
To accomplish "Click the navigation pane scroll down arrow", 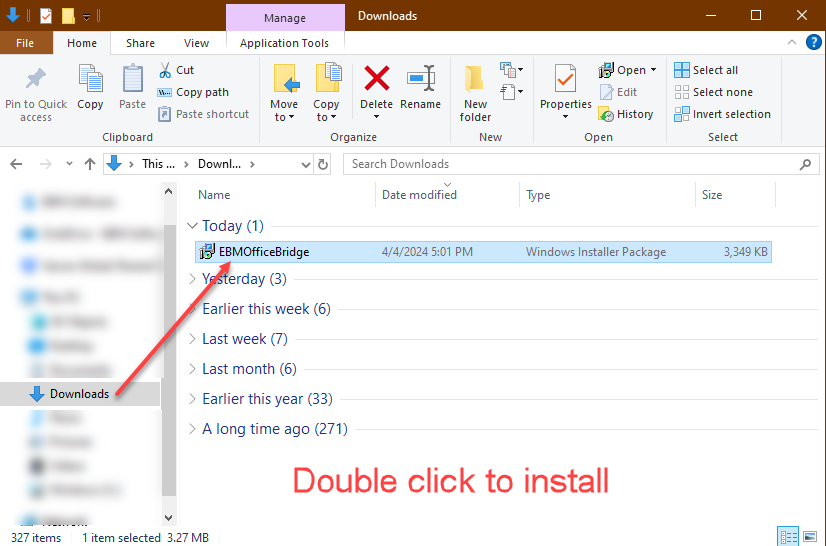I will tap(169, 518).
